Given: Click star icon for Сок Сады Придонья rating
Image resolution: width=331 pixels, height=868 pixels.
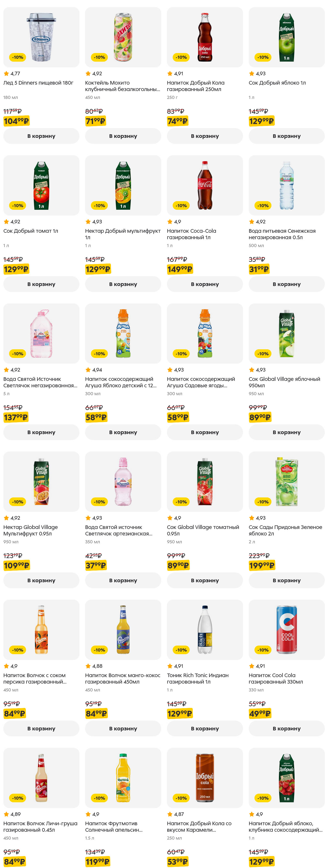Looking at the screenshot, I should point(251,518).
